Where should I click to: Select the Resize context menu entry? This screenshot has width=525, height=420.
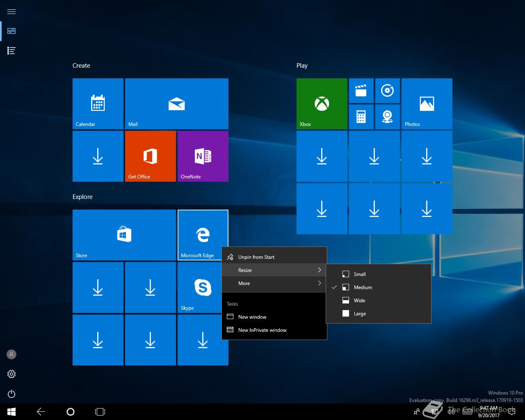pos(274,270)
